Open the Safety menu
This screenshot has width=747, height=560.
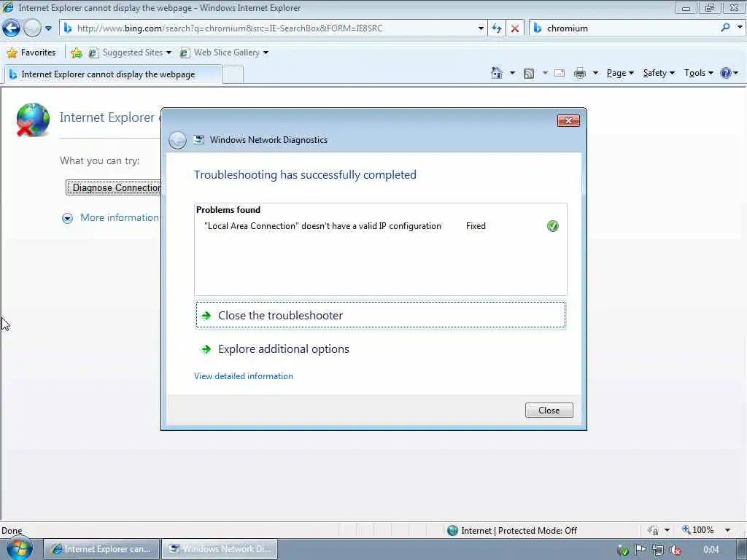point(659,73)
